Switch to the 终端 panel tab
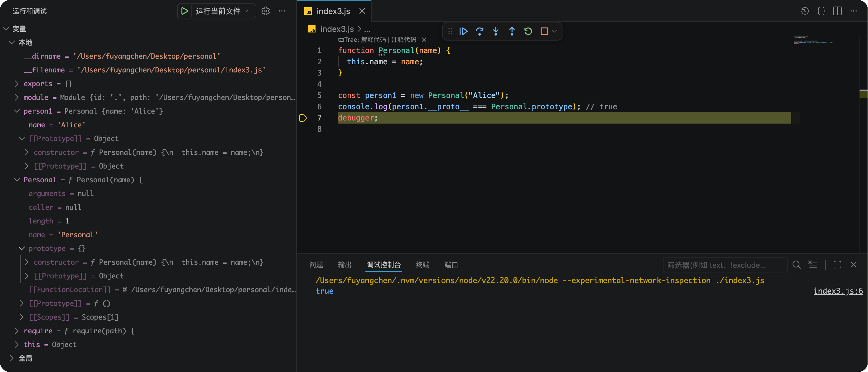 point(422,265)
